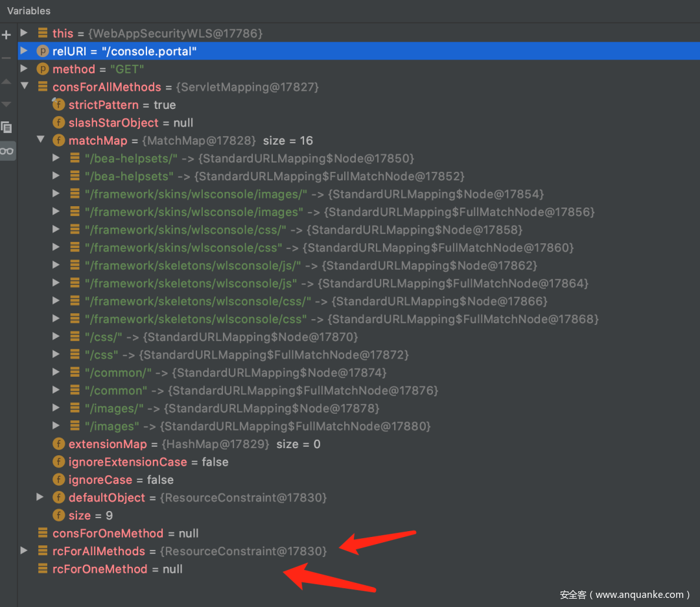Click the duplicate watch copy icon

tap(6, 127)
